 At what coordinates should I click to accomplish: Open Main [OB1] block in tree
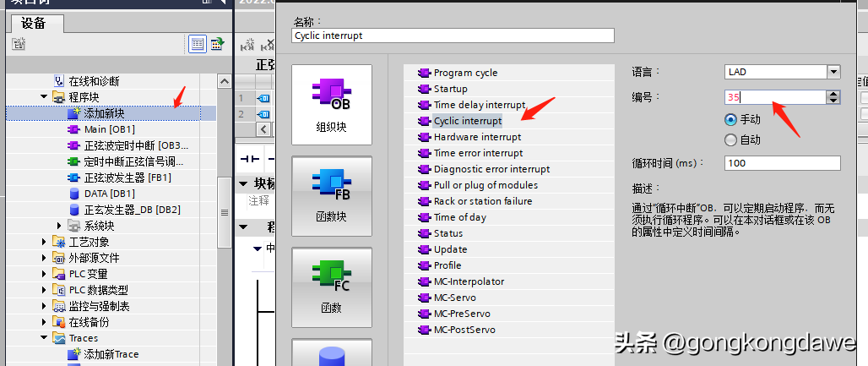pos(109,129)
